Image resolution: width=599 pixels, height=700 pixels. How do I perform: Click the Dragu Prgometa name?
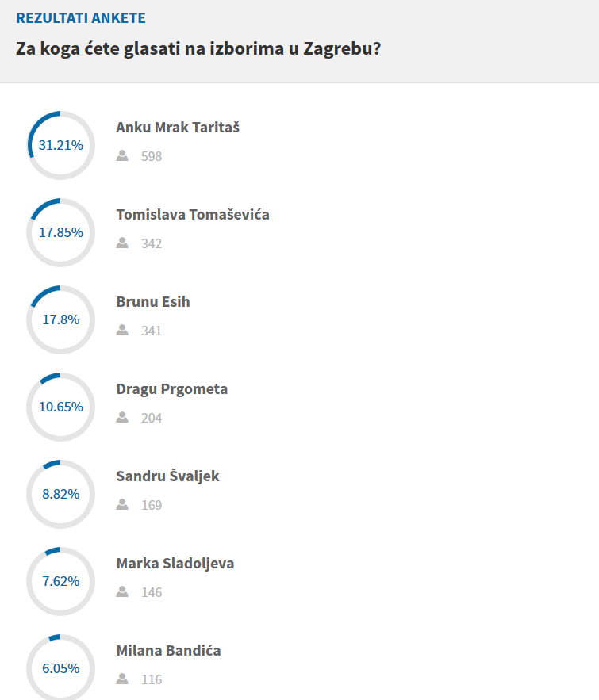(x=172, y=389)
